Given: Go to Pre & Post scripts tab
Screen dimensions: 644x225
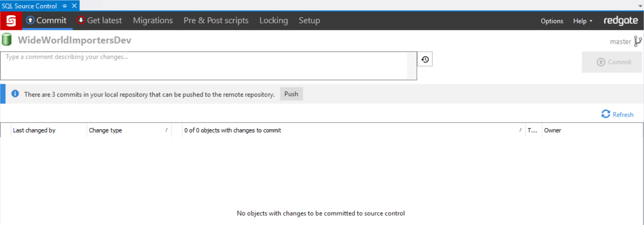Looking at the screenshot, I should click(x=216, y=20).
